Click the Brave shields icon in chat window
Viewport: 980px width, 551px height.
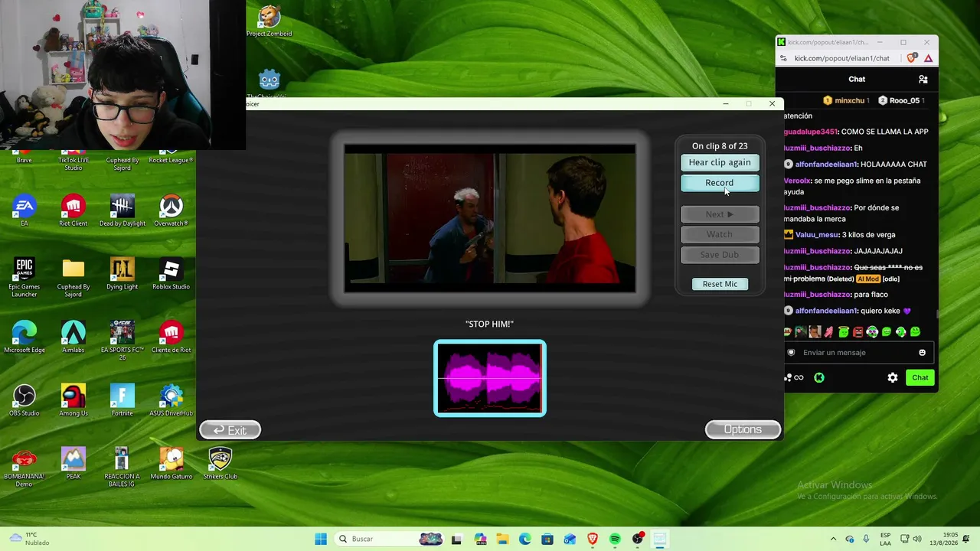coord(911,58)
